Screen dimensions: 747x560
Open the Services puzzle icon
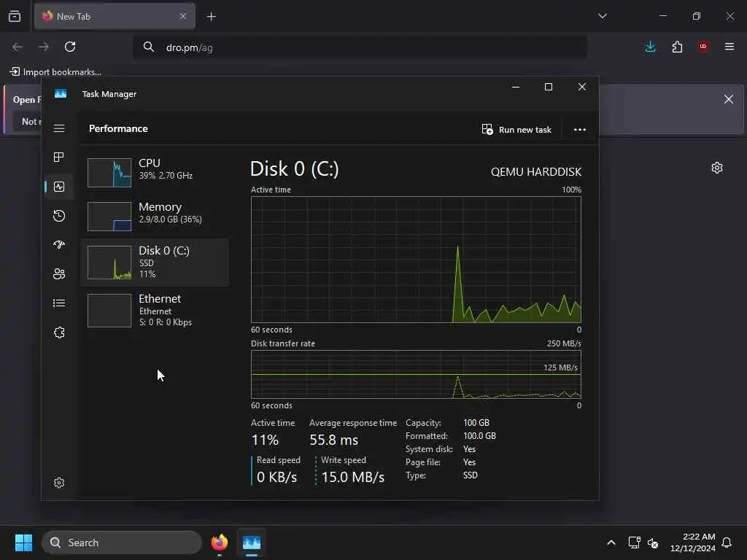pyautogui.click(x=59, y=332)
